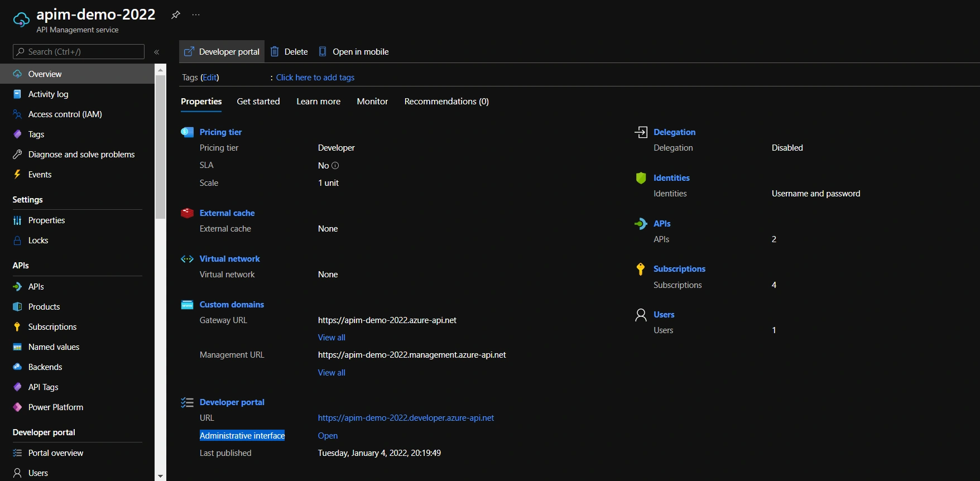Click the Identities shield icon
The height and width of the screenshot is (481, 980).
point(641,178)
